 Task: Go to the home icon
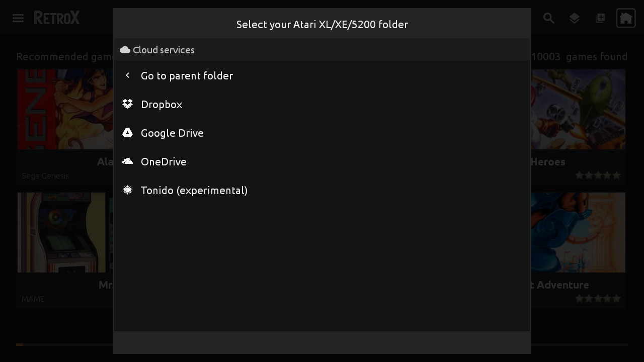click(x=626, y=18)
